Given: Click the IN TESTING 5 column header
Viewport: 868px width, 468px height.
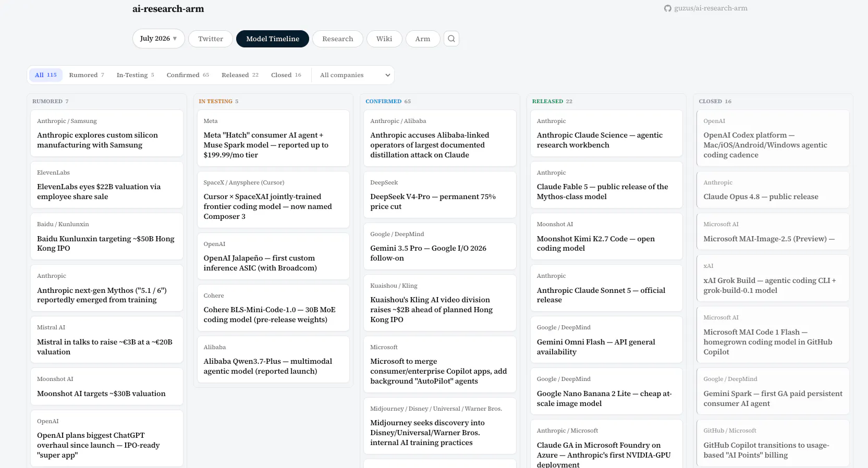Looking at the screenshot, I should pos(218,102).
